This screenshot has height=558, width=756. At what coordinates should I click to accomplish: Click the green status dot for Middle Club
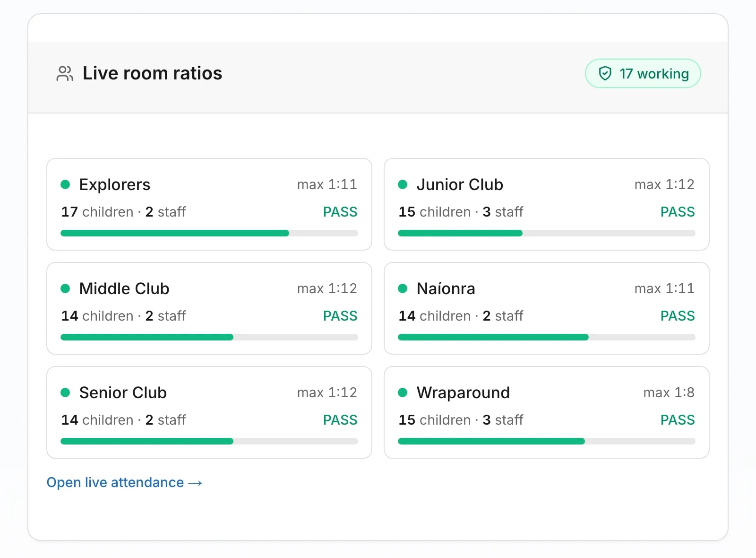(x=66, y=288)
